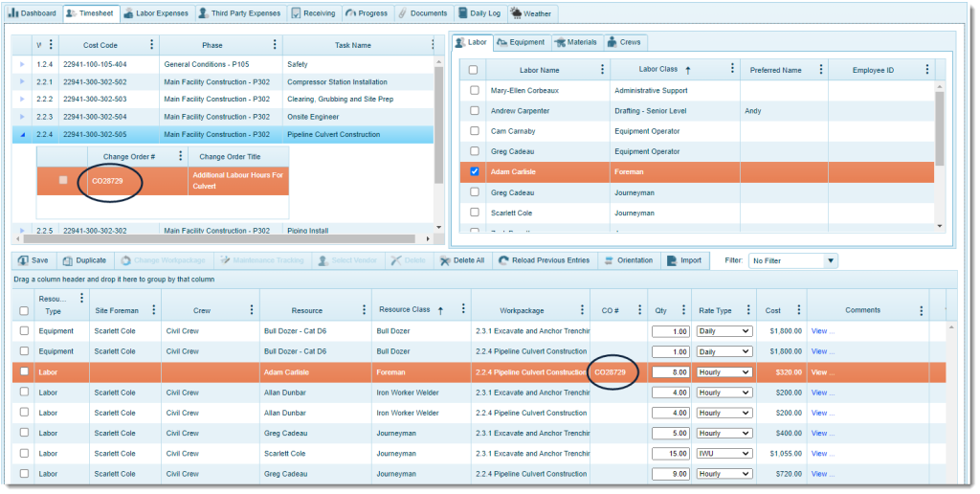
Task: Check Scarlett Cole labor checkbox
Action: [475, 212]
